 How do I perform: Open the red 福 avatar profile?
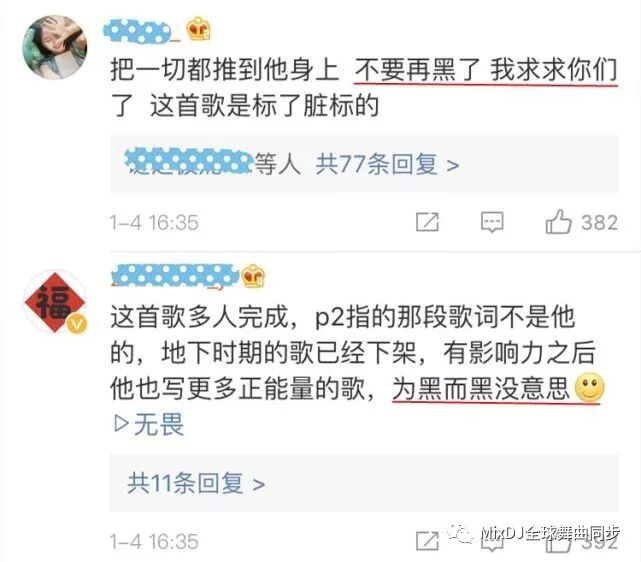(54, 302)
